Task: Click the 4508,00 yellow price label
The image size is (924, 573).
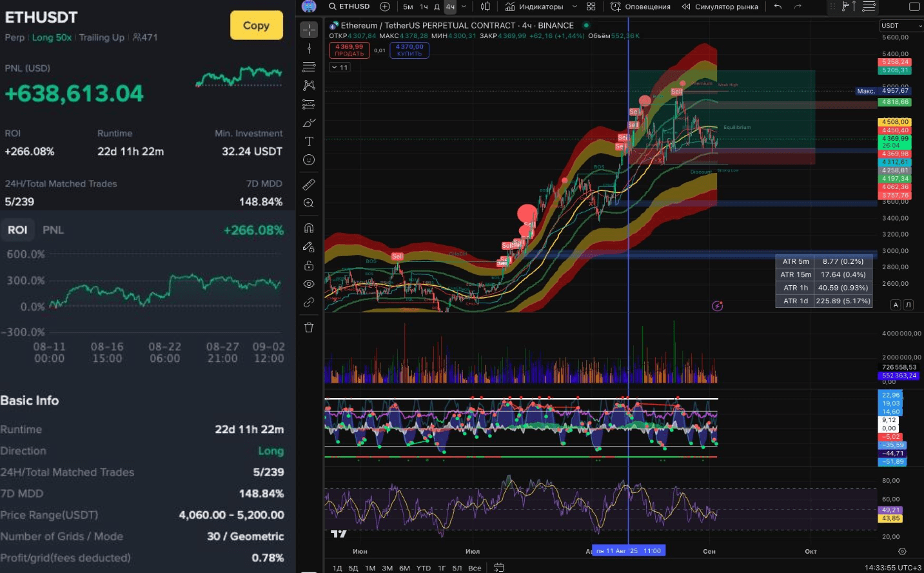Action: click(895, 122)
